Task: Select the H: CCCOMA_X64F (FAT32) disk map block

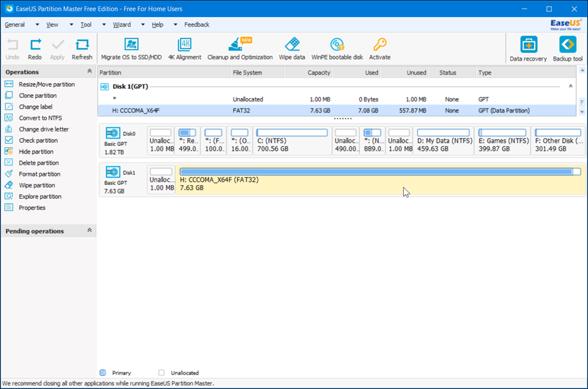Action: click(380, 180)
